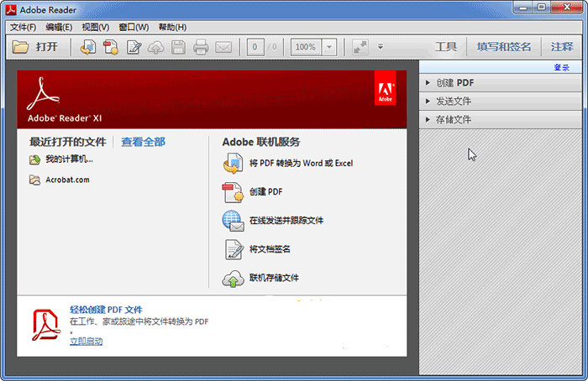Click the cloud icon for 联机存储文件
The height and width of the screenshot is (381, 588).
pyautogui.click(x=233, y=279)
